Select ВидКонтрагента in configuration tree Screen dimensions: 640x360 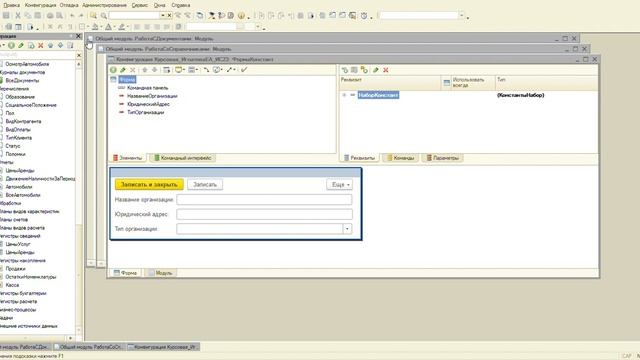click(23, 121)
